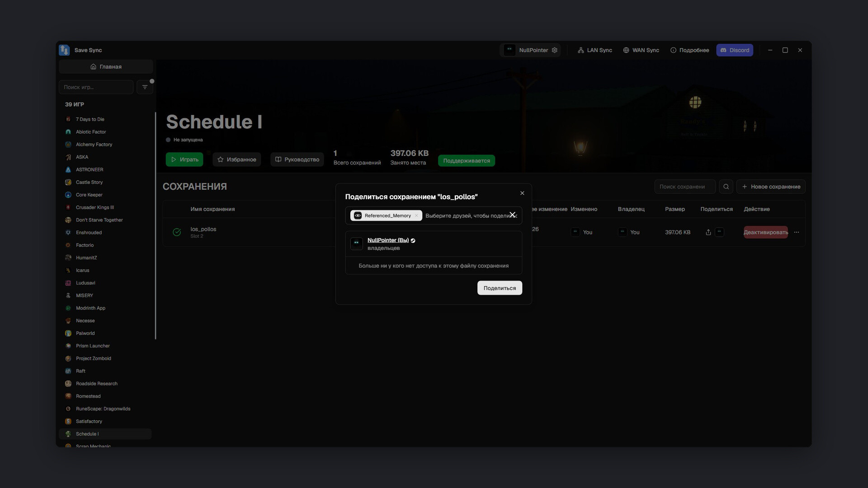
Task: Click the Поделиться button in dialog
Action: (x=500, y=288)
